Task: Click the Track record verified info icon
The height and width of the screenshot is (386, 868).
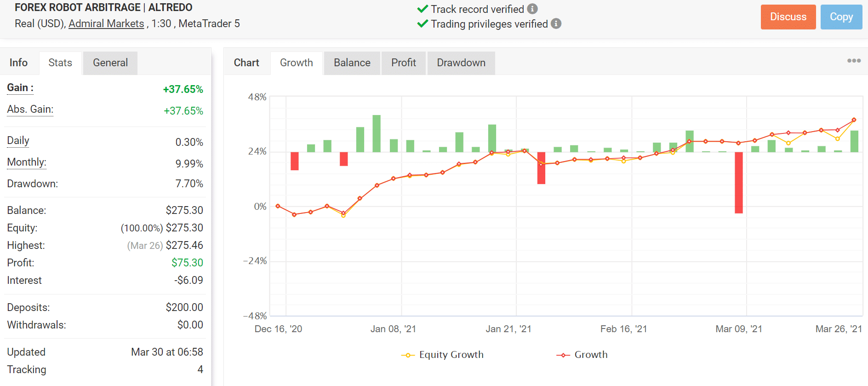Action: click(x=532, y=9)
